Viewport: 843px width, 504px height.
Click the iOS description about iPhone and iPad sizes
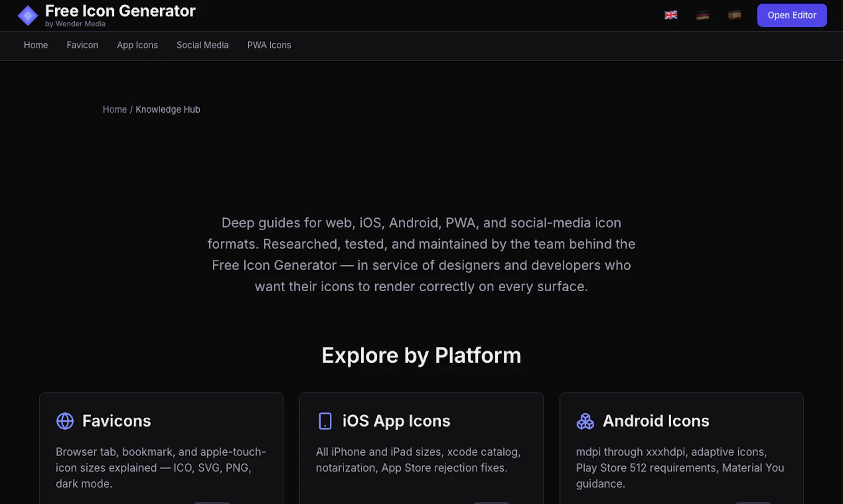click(418, 460)
